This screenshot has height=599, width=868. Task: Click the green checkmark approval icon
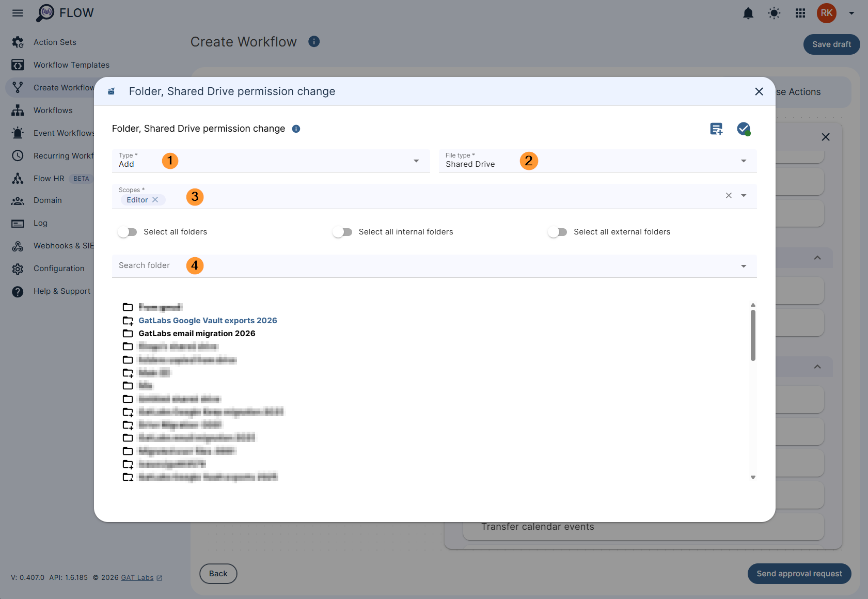[x=744, y=129]
